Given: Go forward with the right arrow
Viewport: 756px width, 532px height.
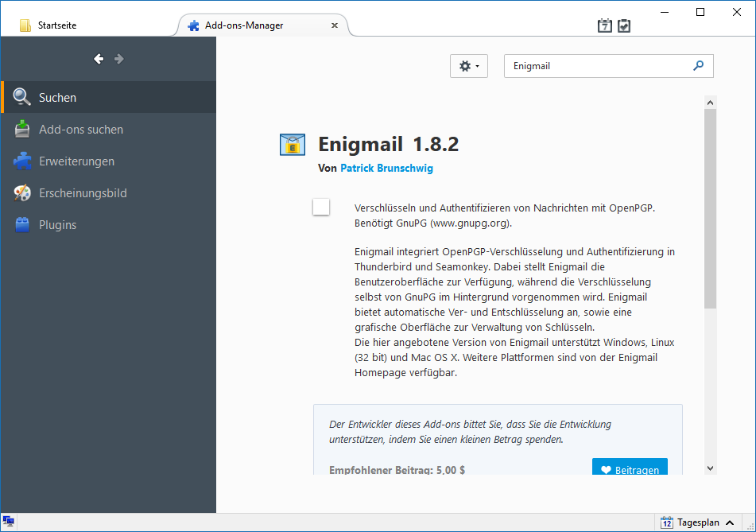Looking at the screenshot, I should pos(118,59).
